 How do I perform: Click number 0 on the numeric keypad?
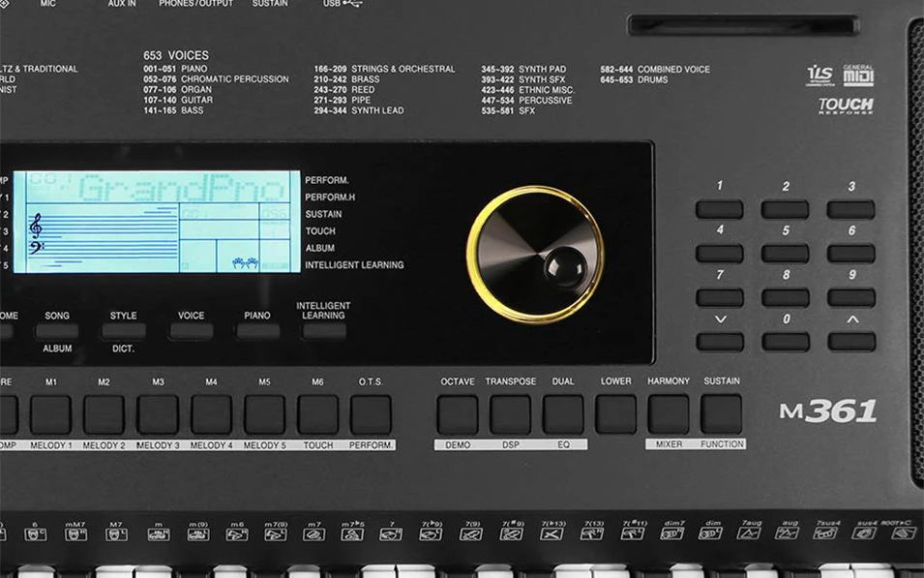786,342
